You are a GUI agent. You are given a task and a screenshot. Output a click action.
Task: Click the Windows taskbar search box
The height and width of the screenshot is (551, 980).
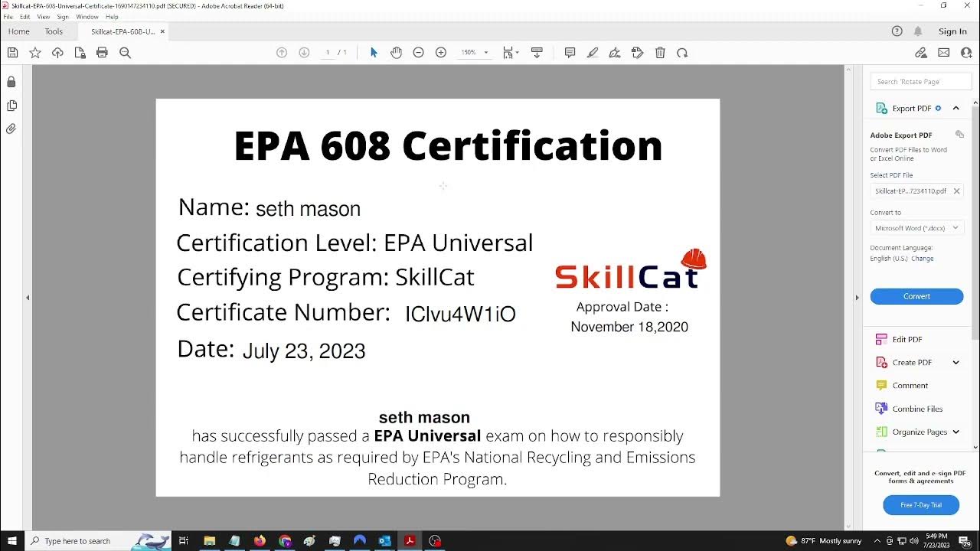pyautogui.click(x=98, y=541)
